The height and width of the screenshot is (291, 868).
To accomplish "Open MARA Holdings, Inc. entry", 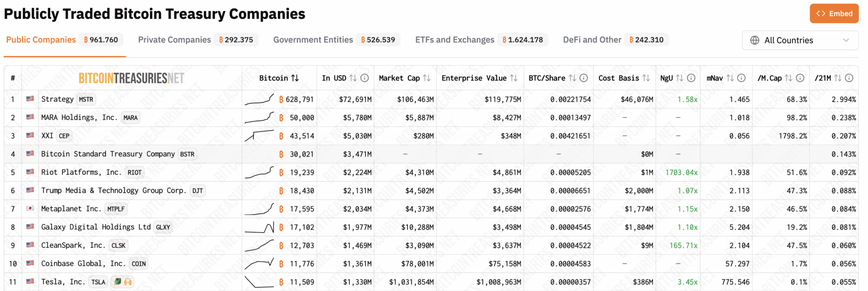I will (x=79, y=117).
